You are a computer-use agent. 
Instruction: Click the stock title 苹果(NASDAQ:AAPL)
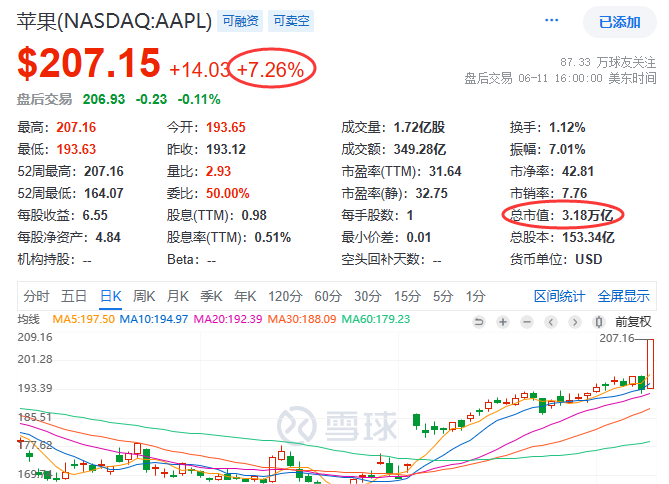click(x=114, y=21)
